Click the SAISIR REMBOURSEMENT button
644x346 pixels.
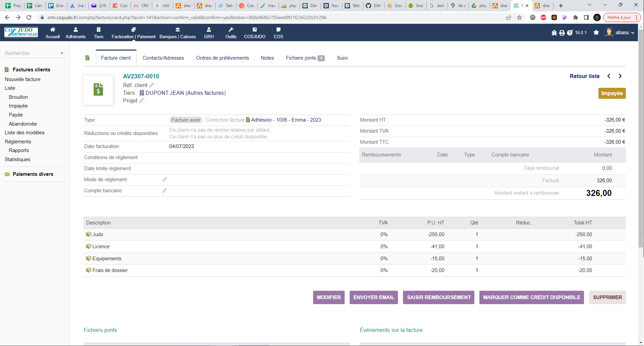tap(439, 297)
